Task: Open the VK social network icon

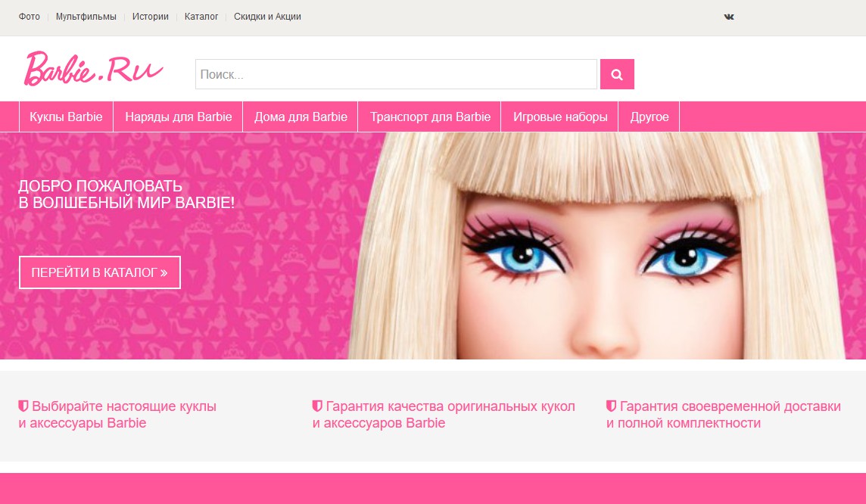Action: pyautogui.click(x=729, y=17)
